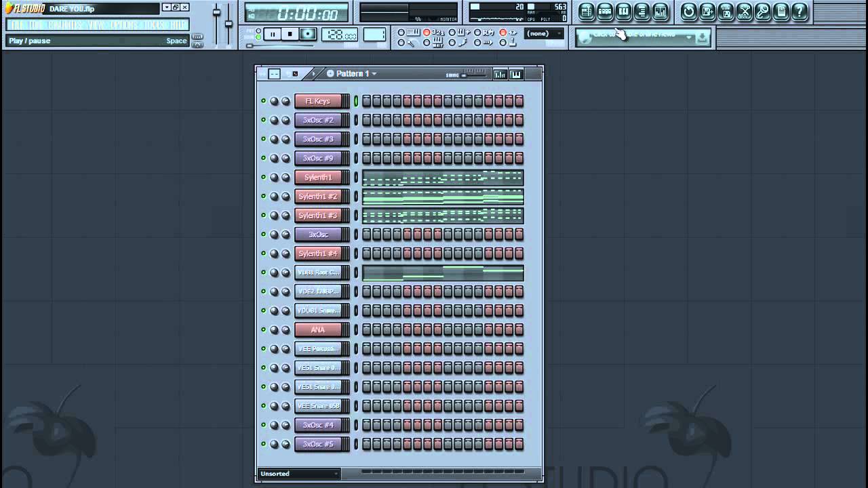The height and width of the screenshot is (488, 868).
Task: Open the VIEW menu
Action: 96,24
